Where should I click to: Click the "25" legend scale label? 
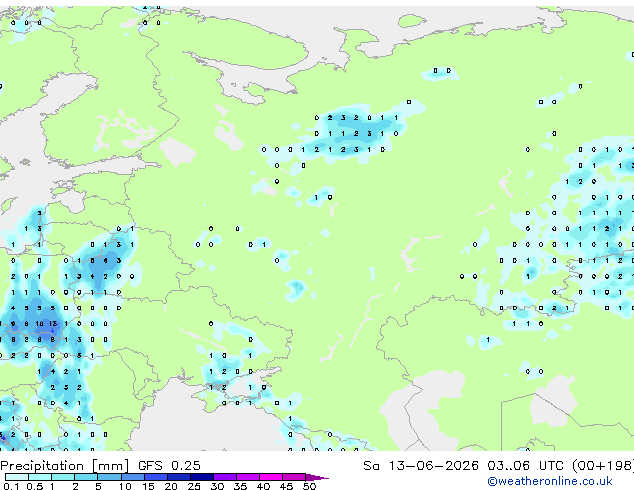coord(194,486)
